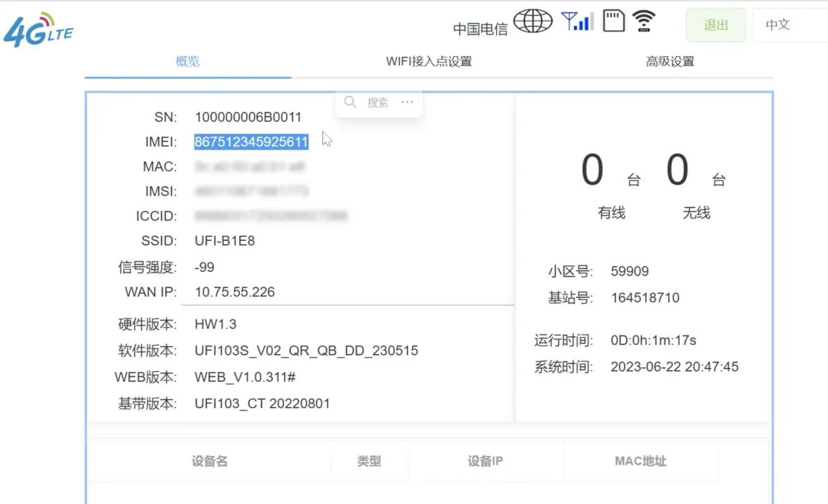The height and width of the screenshot is (504, 828).
Task: Click the globe network status icon
Action: tap(533, 22)
